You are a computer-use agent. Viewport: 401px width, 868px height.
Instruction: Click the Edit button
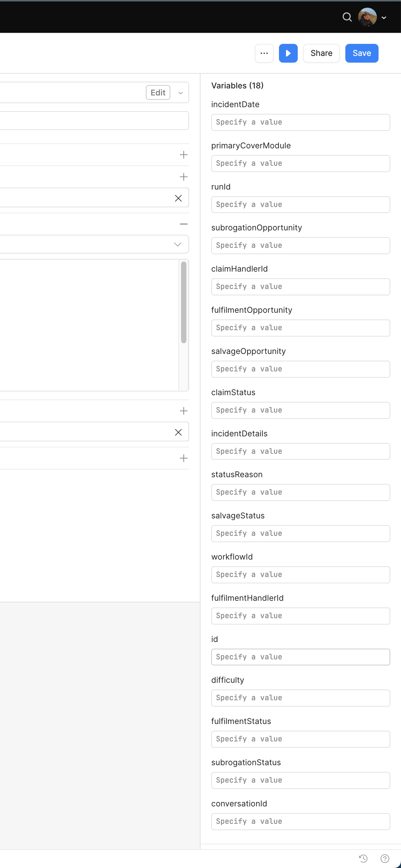[158, 93]
